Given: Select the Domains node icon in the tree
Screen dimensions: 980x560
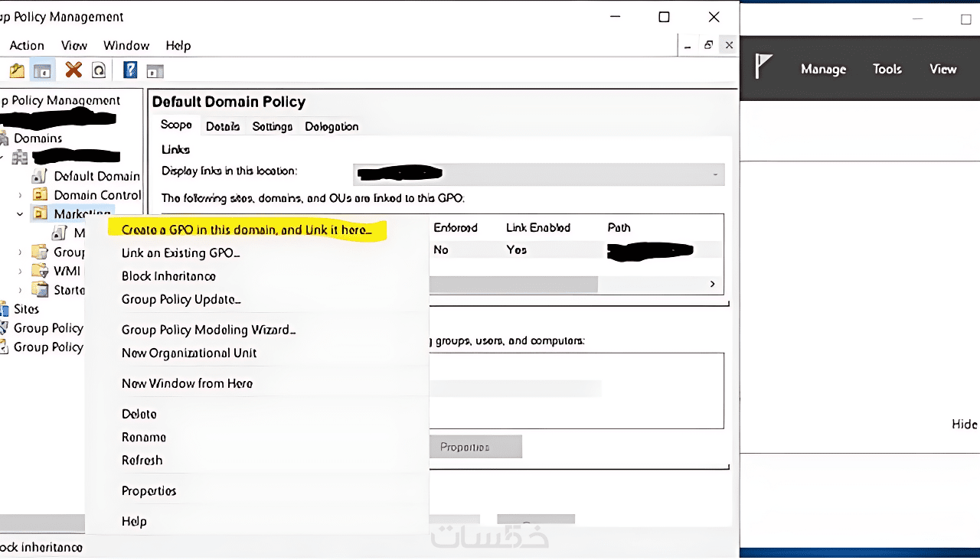Looking at the screenshot, I should click(5, 138).
